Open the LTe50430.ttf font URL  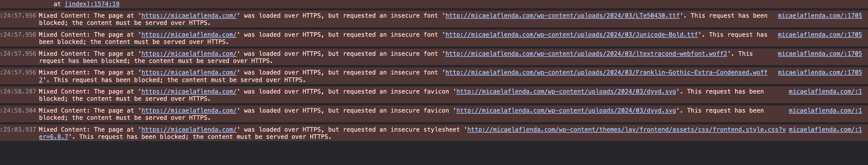[x=562, y=15]
